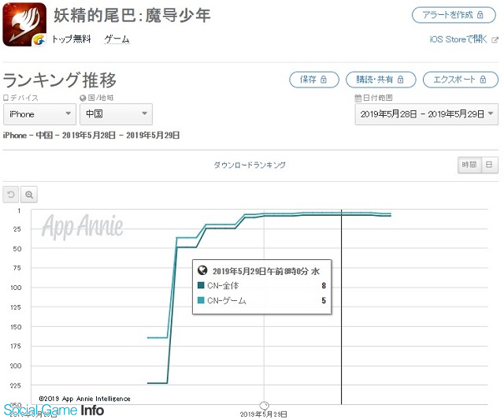Switch chart to 日 daily view
The image size is (504, 420).
click(490, 165)
